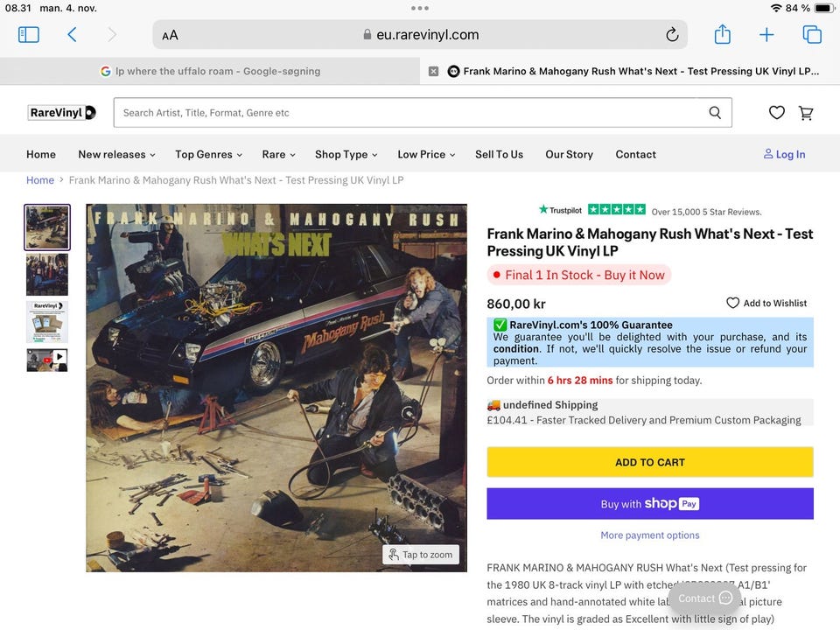Expand the Top Genres dropdown
The height and width of the screenshot is (630, 840).
(x=208, y=154)
